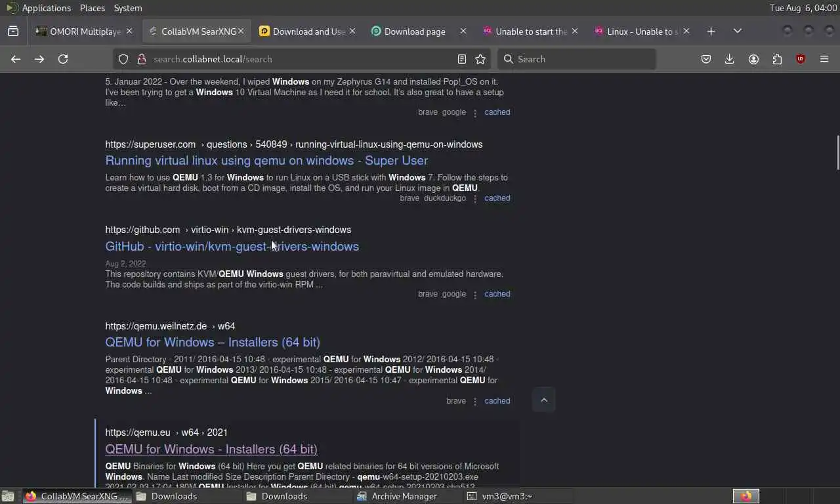
Task: Open the Extensions puzzle icon
Action: click(777, 59)
